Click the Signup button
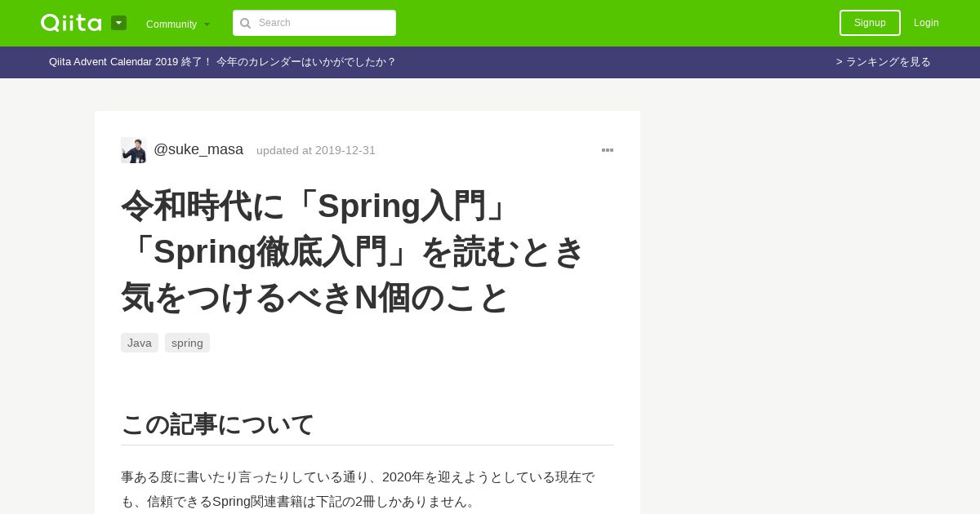 click(x=870, y=23)
